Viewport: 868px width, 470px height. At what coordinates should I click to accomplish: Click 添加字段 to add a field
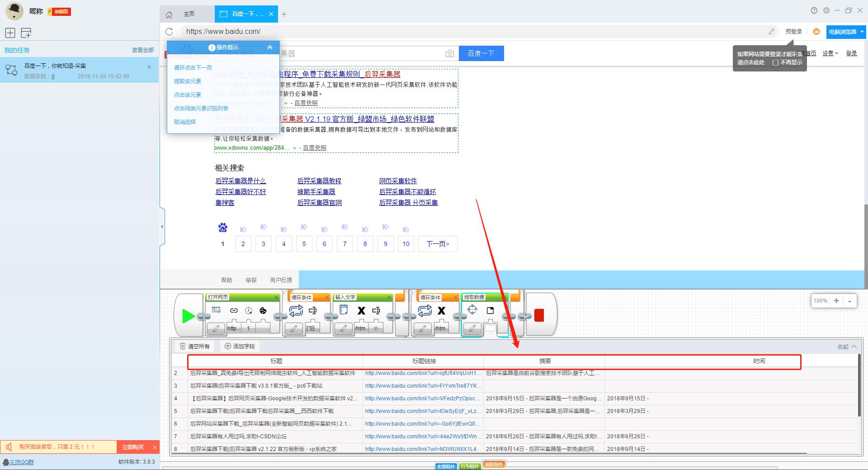tap(240, 346)
